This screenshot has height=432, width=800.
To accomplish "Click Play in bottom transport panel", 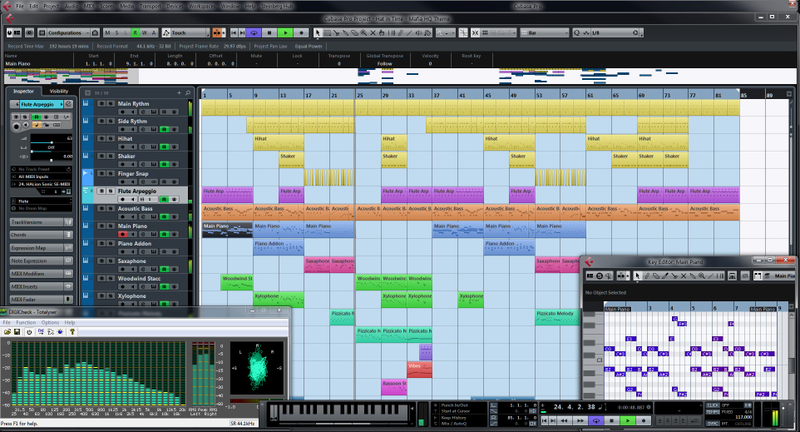I will (628, 421).
